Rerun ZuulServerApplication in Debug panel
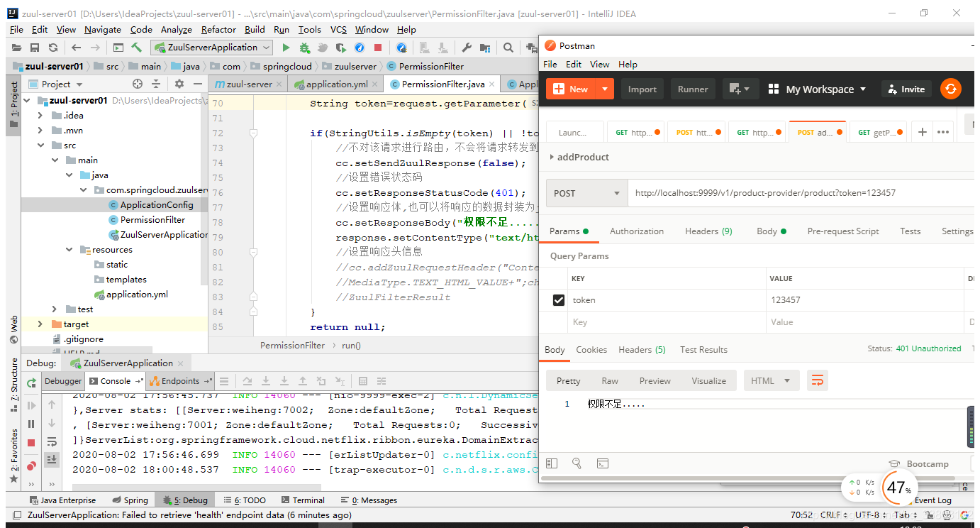Viewport: 980px width, 528px height. pyautogui.click(x=31, y=383)
